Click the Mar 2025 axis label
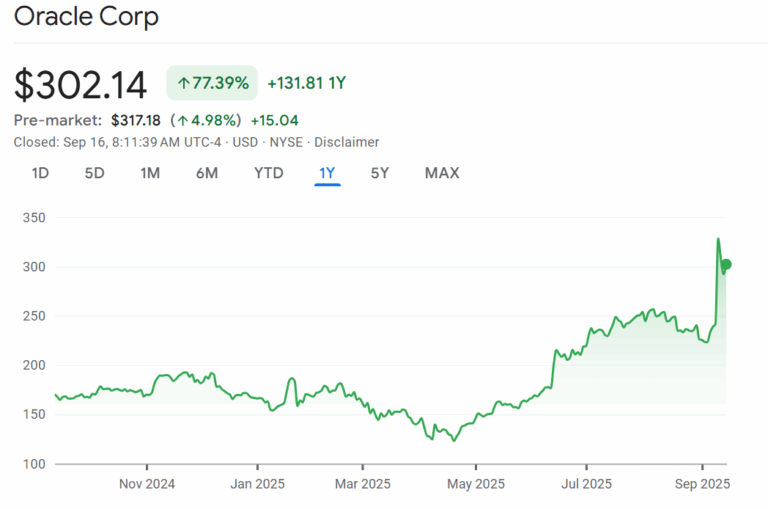Image resolution: width=768 pixels, height=509 pixels. click(363, 484)
